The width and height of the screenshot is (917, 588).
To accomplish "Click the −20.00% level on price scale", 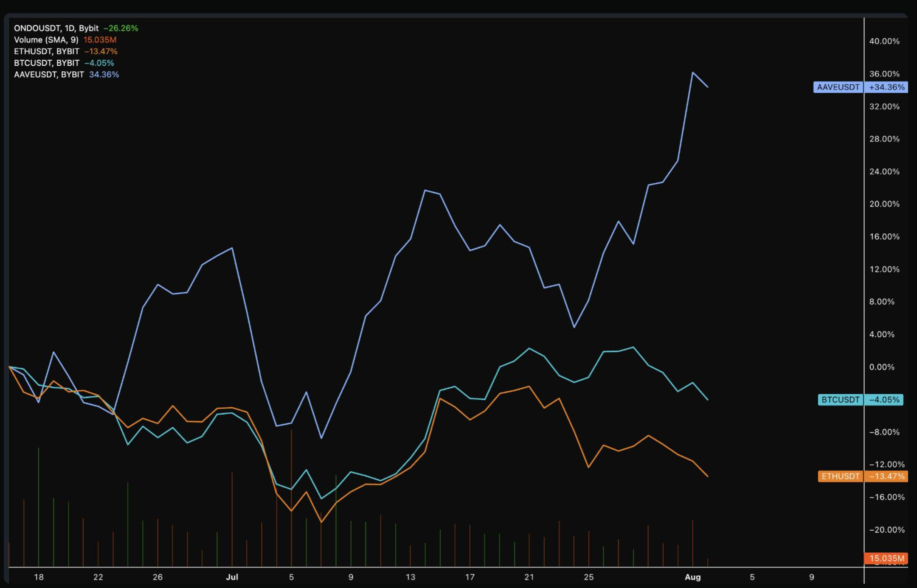I will [x=886, y=530].
